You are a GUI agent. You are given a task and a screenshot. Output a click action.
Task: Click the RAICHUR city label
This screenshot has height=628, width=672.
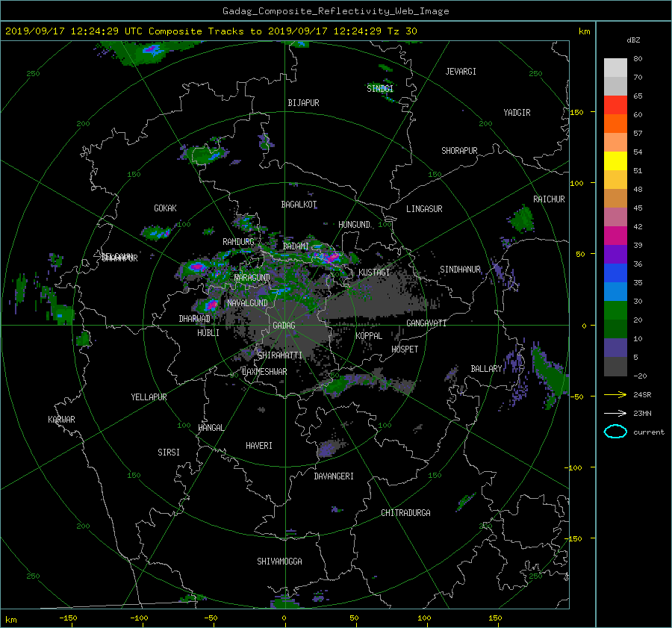pos(549,199)
